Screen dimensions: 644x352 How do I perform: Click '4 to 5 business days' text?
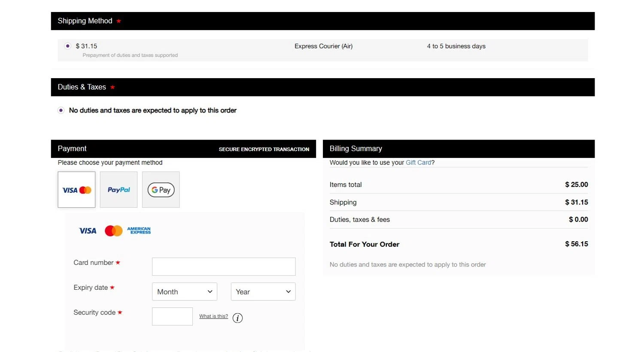coord(456,46)
